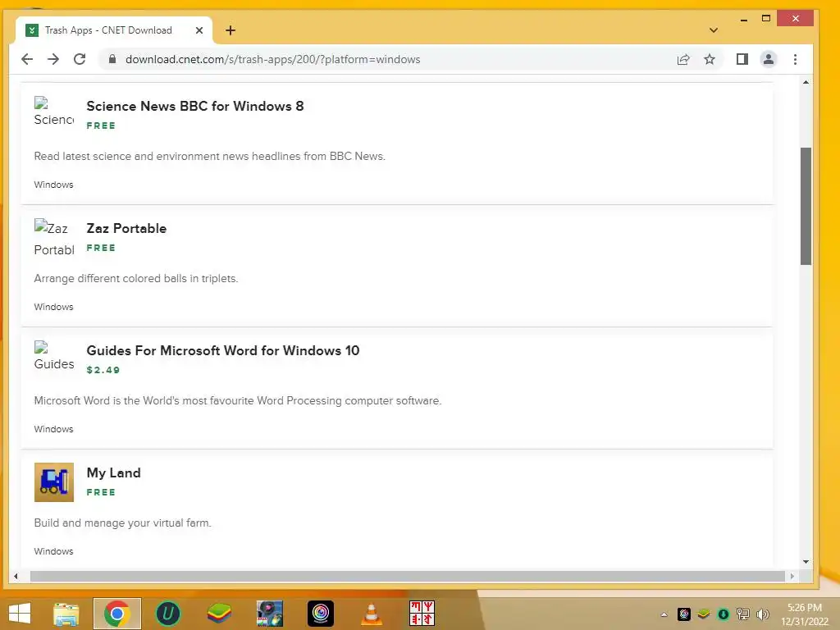The height and width of the screenshot is (630, 840).
Task: Click the BlueStacks tray icon
Action: (703, 614)
